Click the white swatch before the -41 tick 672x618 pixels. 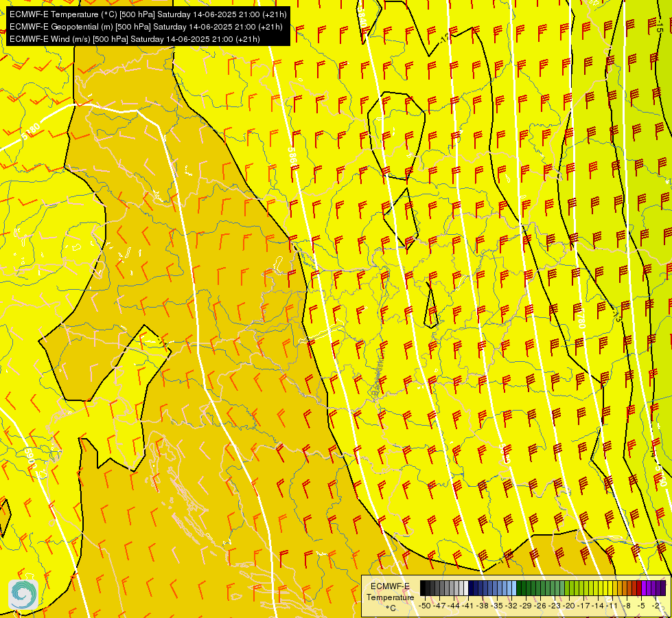tap(466, 588)
